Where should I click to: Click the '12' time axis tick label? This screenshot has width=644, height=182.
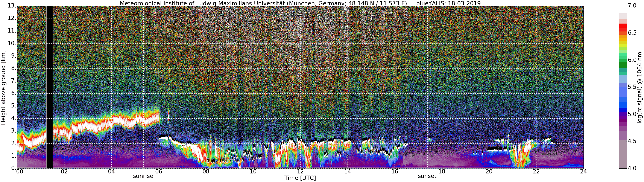[x=301, y=172]
